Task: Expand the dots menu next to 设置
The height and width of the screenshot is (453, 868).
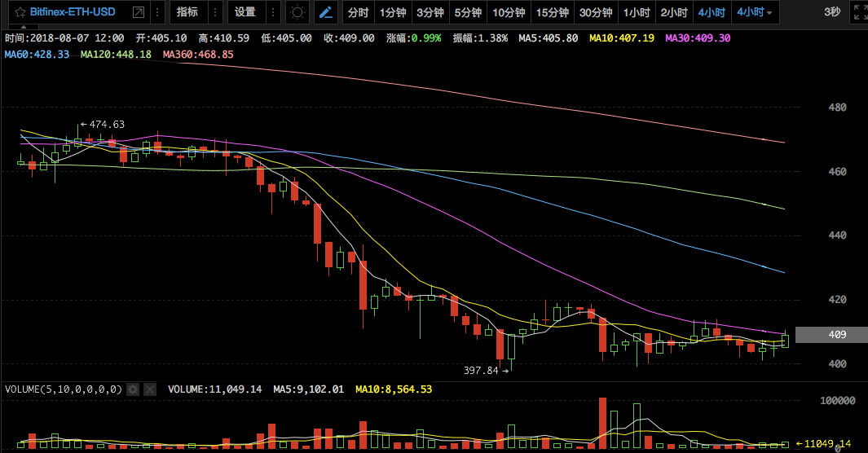Action: (x=273, y=12)
